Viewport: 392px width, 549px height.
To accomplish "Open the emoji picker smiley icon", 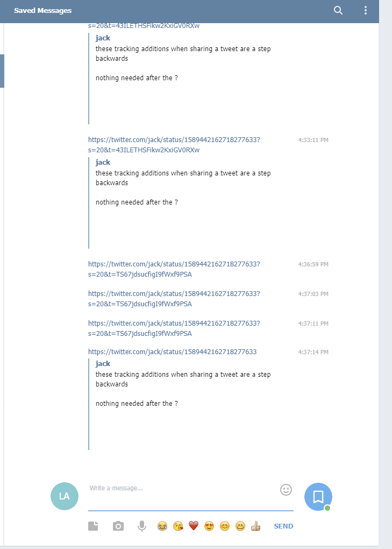I will tap(286, 489).
